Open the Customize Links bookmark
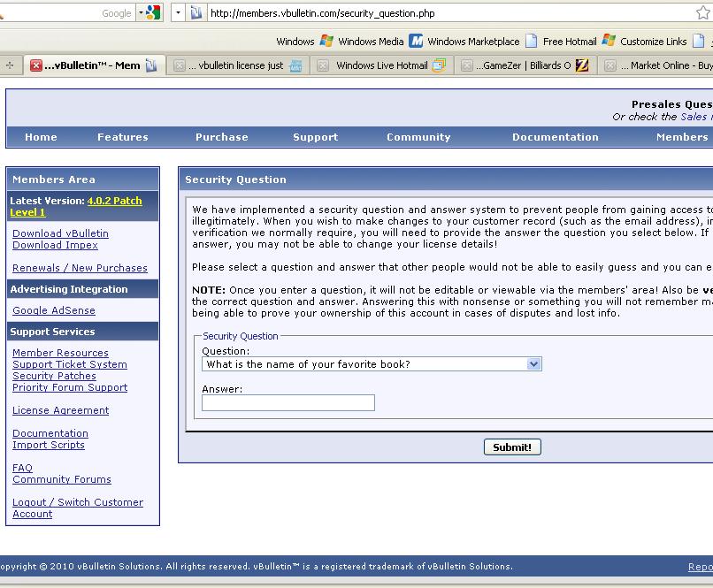713x588 pixels. pos(654,42)
